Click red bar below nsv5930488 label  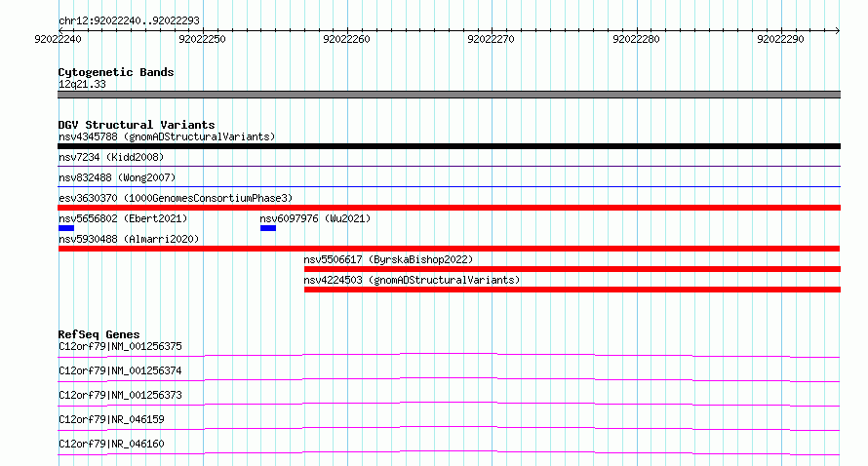click(449, 249)
